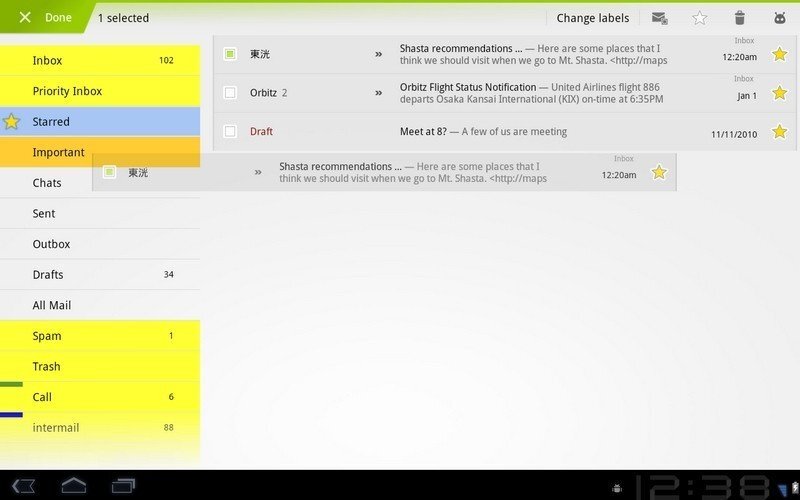Select the Orbitz email checkbox
The width and height of the screenshot is (800, 500).
pyautogui.click(x=230, y=93)
